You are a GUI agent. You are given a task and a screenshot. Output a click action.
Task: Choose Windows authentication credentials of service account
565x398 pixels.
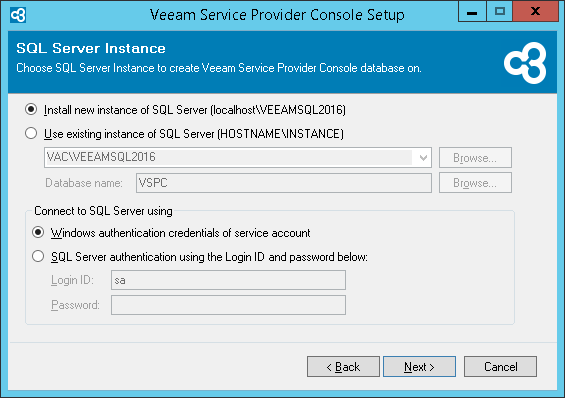click(38, 232)
